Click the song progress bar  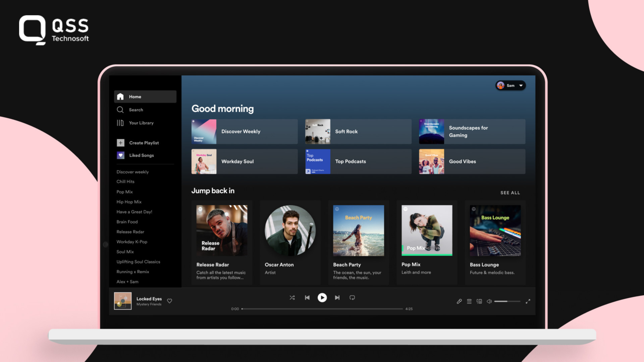322,309
